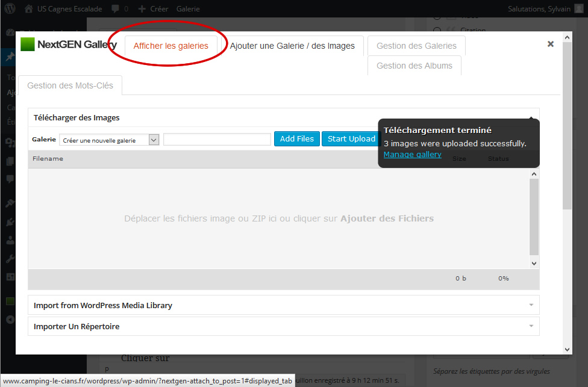Click the Téléchargement terminé notification title
The width and height of the screenshot is (588, 387).
(x=437, y=131)
